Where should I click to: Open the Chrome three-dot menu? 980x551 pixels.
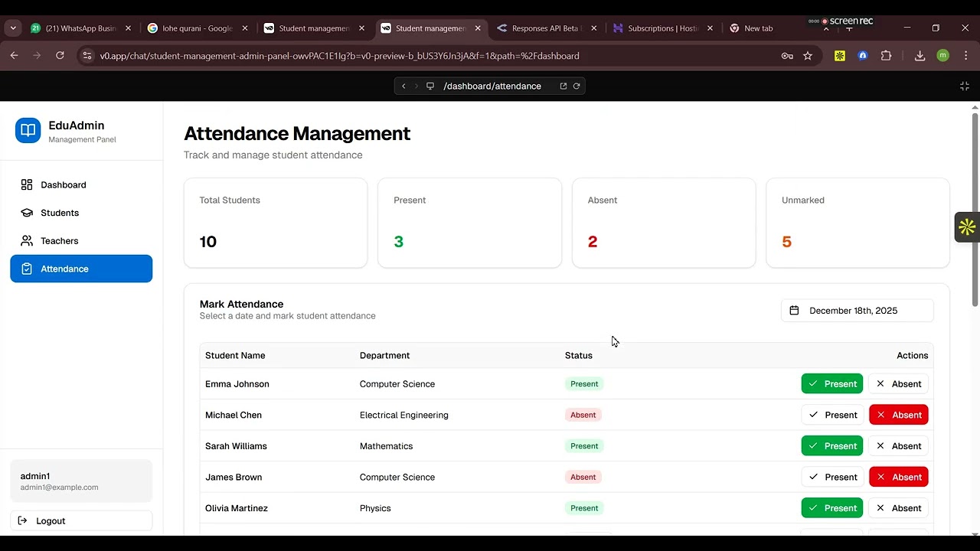click(965, 56)
